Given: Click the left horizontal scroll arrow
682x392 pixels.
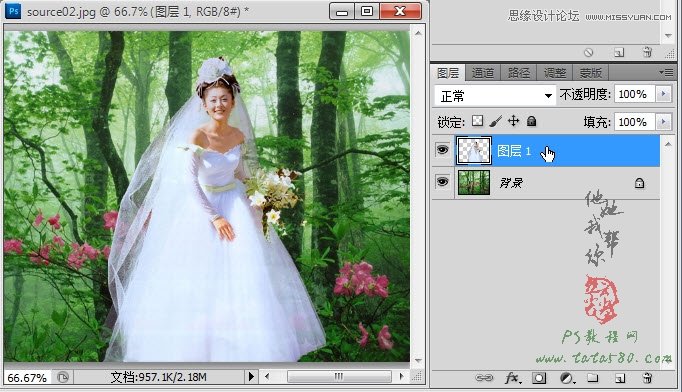Looking at the screenshot, I should coord(267,376).
